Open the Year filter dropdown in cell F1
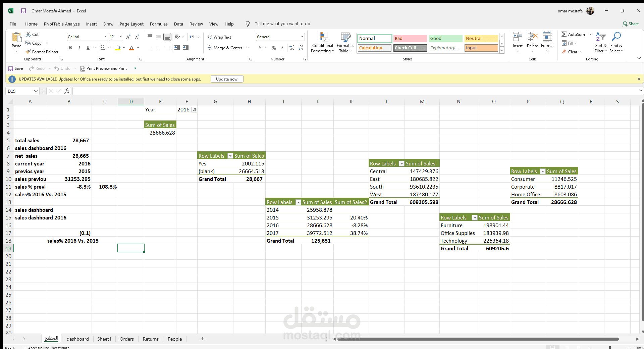 pyautogui.click(x=195, y=109)
